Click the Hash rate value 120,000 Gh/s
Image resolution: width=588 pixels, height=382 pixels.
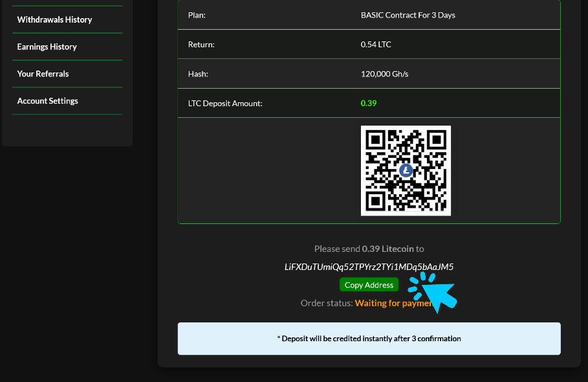[384, 74]
